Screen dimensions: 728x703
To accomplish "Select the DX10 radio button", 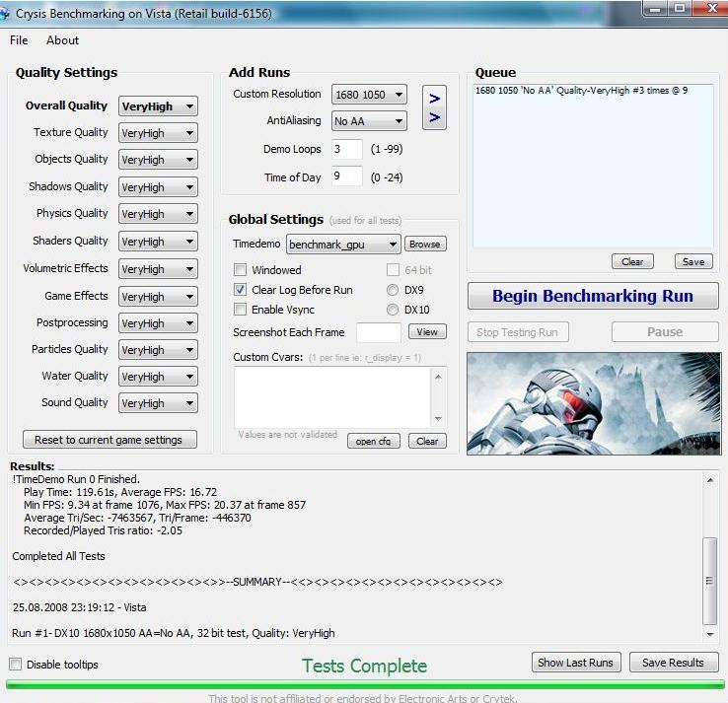I will pyautogui.click(x=393, y=310).
